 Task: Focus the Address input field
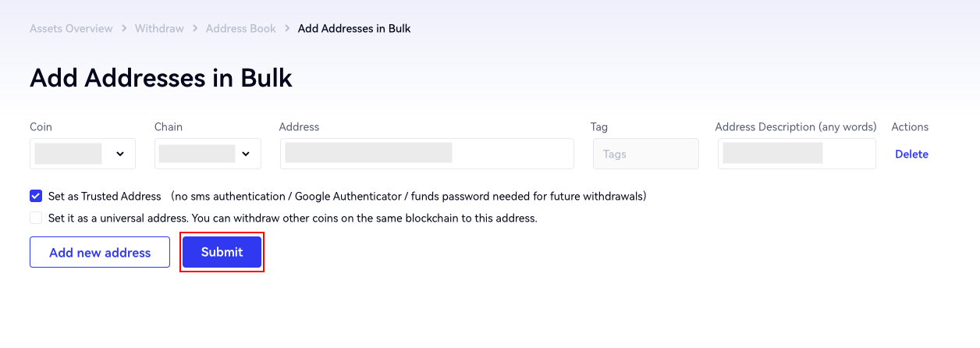pos(427,154)
